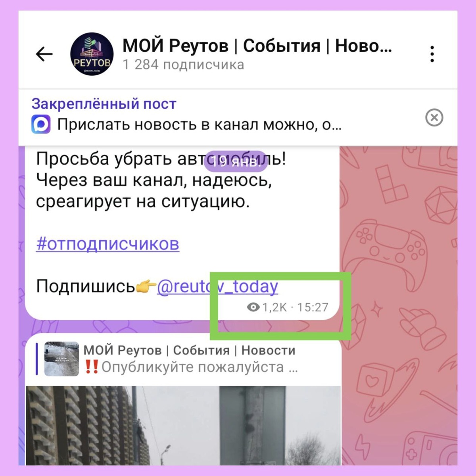Open the #отподписчиков hashtag

[x=107, y=244]
